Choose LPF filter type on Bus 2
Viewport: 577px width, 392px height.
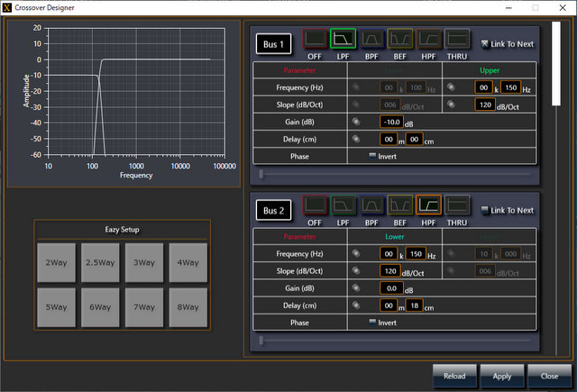pyautogui.click(x=343, y=206)
